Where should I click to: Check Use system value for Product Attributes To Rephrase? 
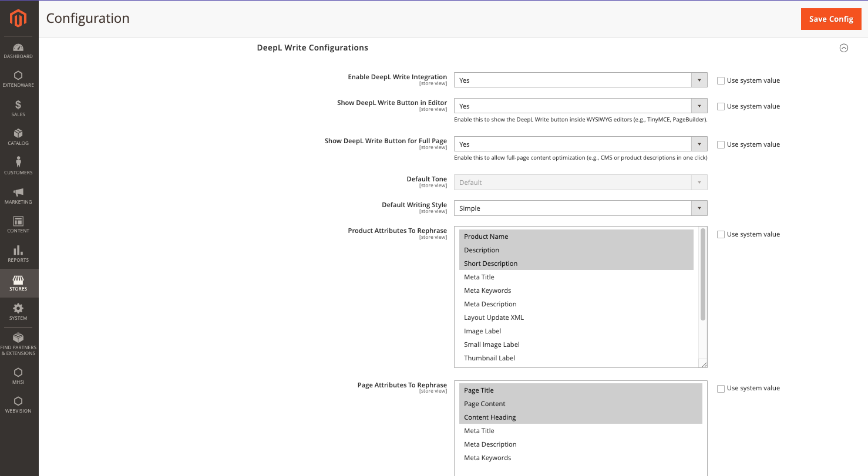[721, 234]
